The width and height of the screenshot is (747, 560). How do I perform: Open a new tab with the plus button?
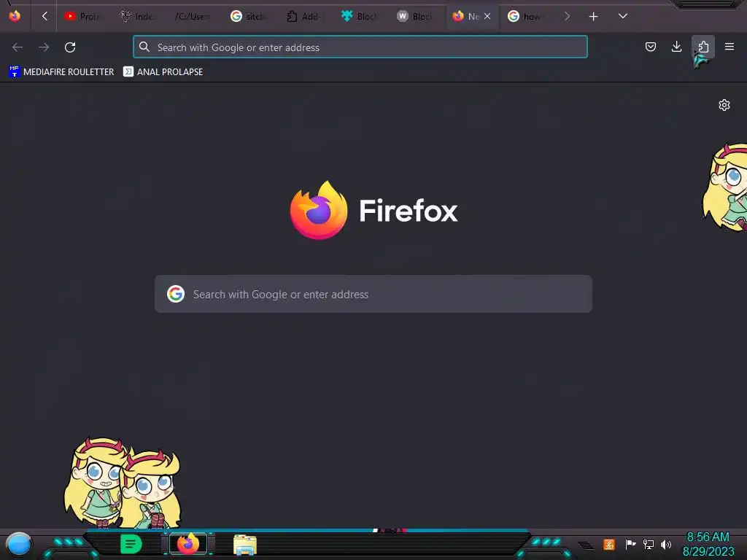pyautogui.click(x=593, y=17)
